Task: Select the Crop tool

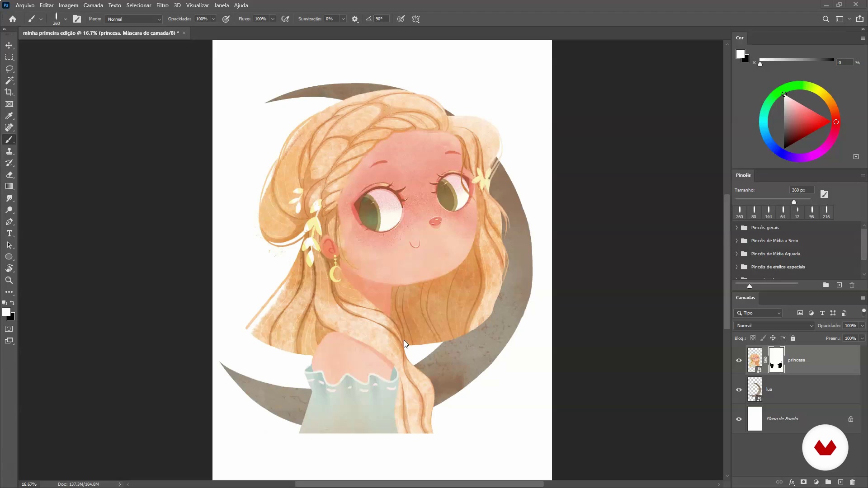Action: (x=9, y=92)
